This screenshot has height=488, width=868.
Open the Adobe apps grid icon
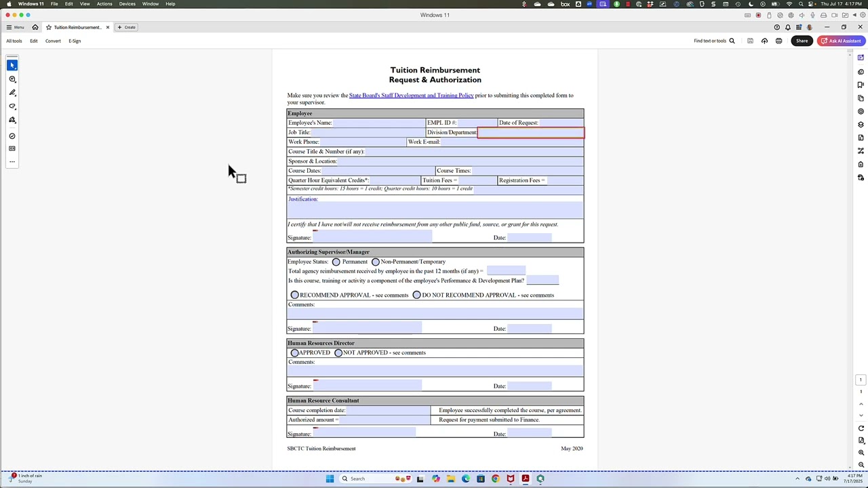pyautogui.click(x=799, y=27)
